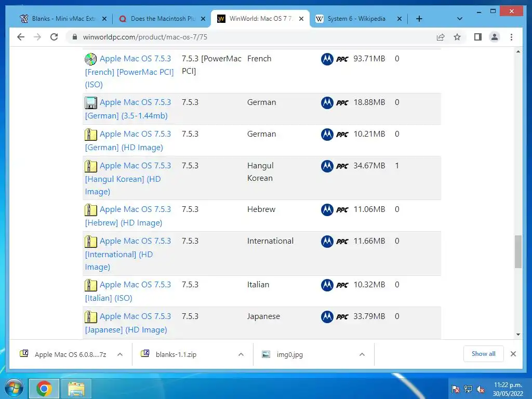Open the International HD Image link
The width and height of the screenshot is (532, 399).
pos(128,254)
